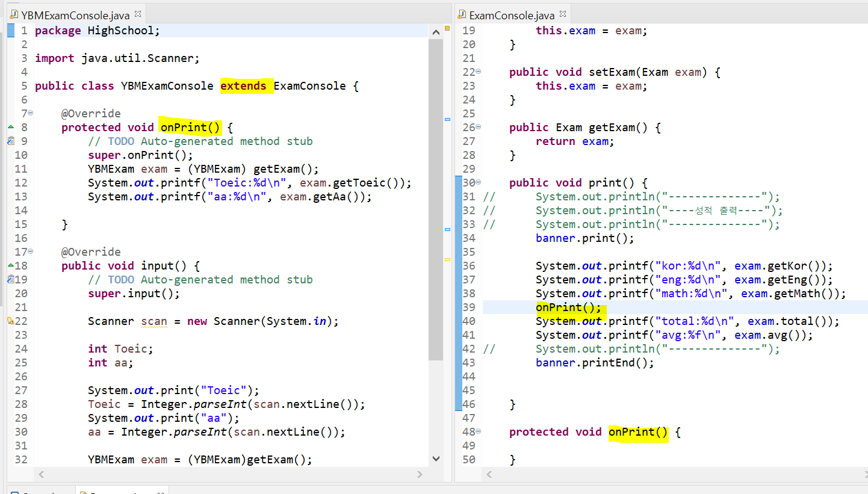The image size is (868, 494).
Task: Click the override indicator triangle on line 8
Action: (10, 128)
